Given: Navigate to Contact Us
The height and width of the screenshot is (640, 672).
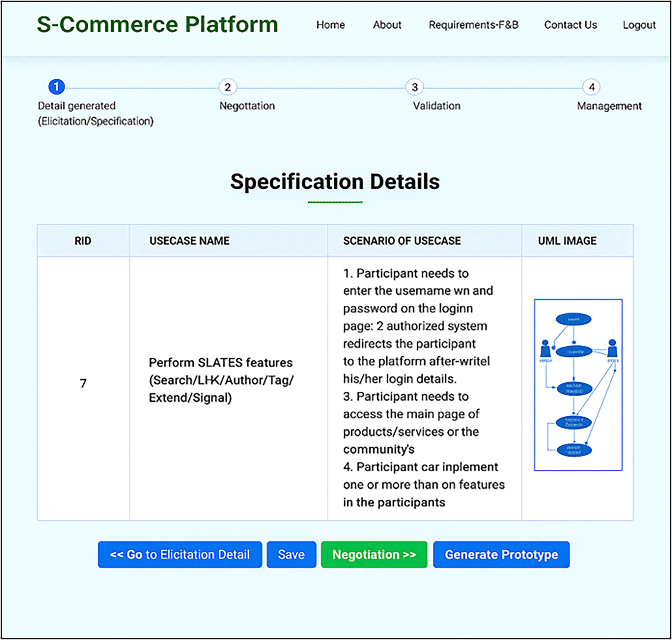Looking at the screenshot, I should [x=570, y=25].
